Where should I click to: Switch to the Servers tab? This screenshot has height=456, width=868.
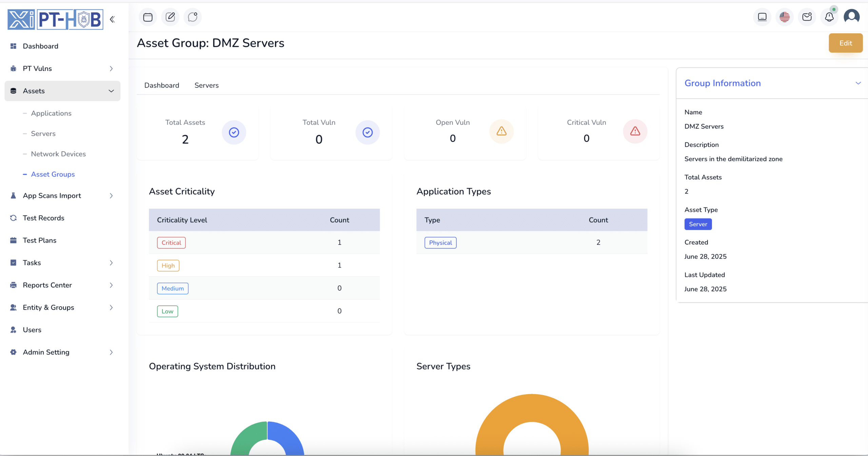pos(206,85)
